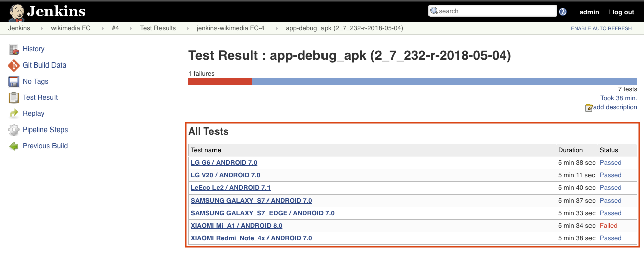Image resolution: width=644 pixels, height=259 pixels.
Task: Open XIAOMI Mi_A1 / ANDROID 8.0 test
Action: (236, 226)
